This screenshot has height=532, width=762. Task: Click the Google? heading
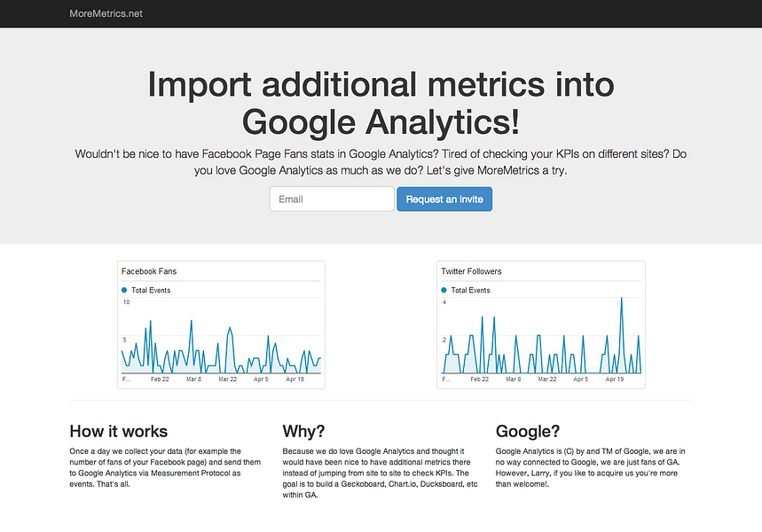pos(527,432)
